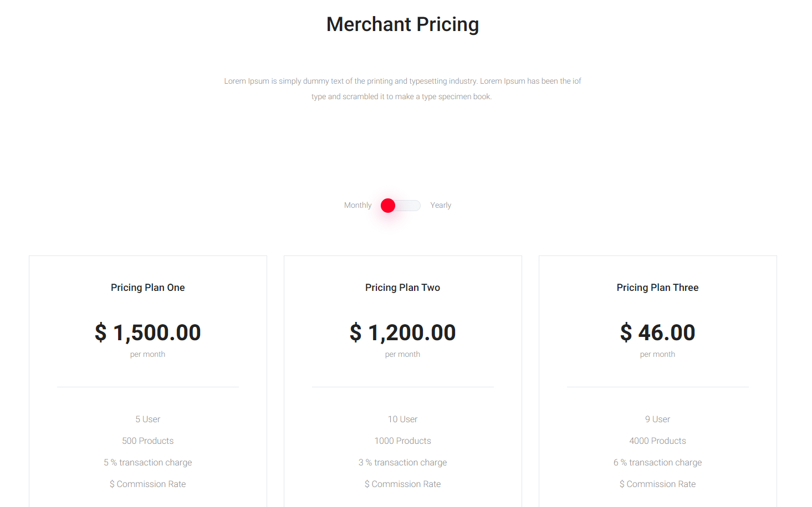The image size is (812, 507).
Task: Open the Pricing Plan Two title
Action: [x=402, y=288]
